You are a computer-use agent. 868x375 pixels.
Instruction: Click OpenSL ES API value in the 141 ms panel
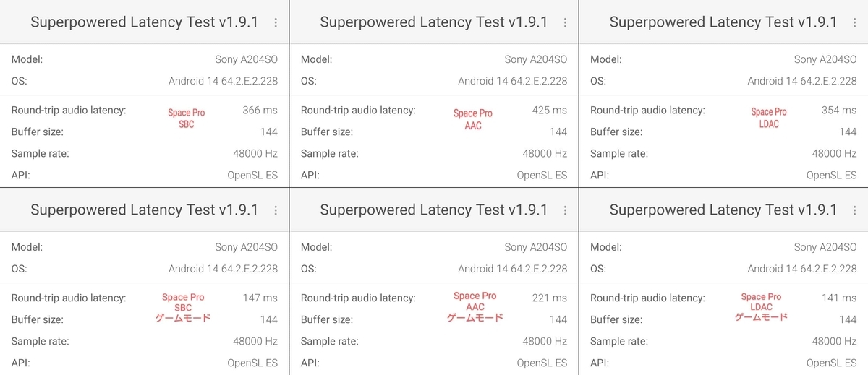(831, 363)
